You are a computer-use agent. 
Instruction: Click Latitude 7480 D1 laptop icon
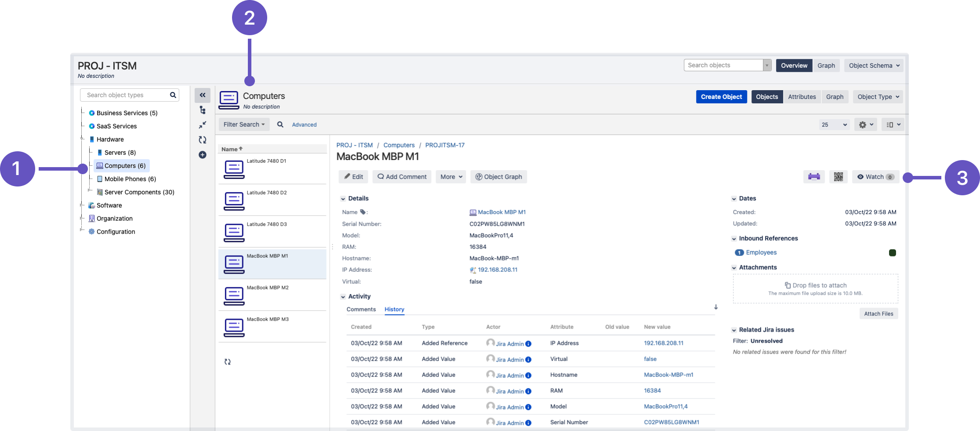point(234,169)
